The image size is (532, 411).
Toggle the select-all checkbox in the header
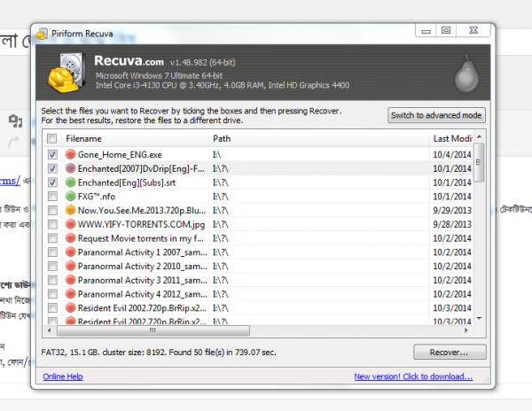[52, 138]
